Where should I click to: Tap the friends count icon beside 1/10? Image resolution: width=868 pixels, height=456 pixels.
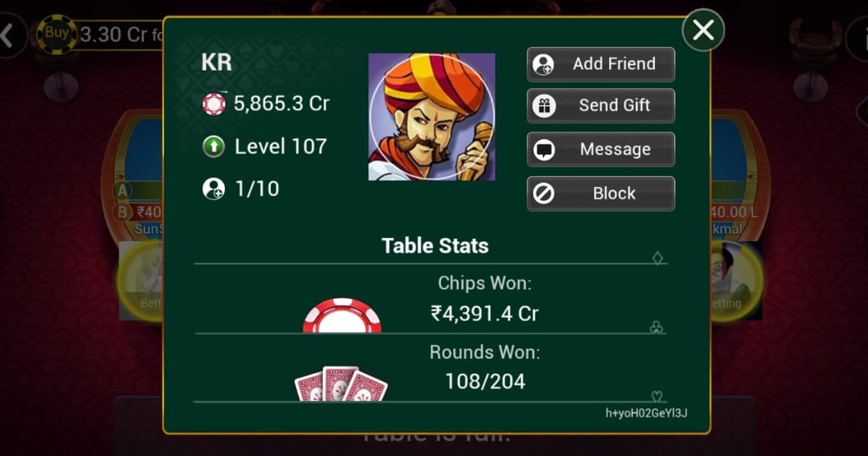tap(214, 189)
